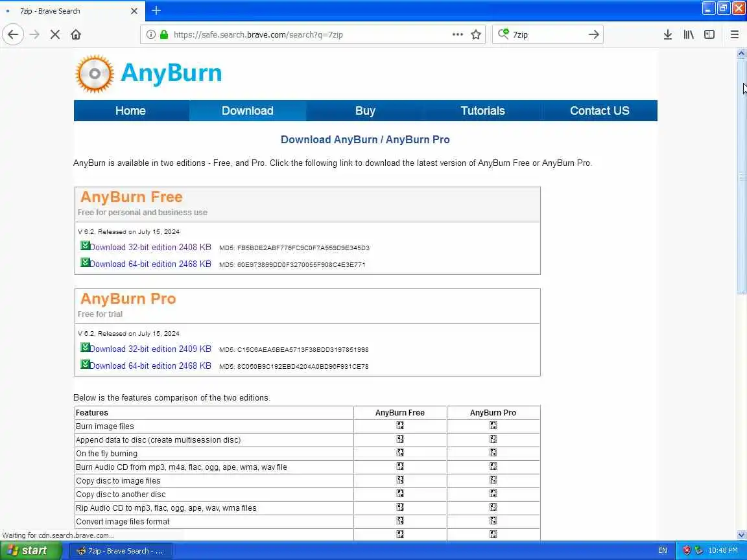This screenshot has height=560, width=747.
Task: Open the Library bookshelf icon
Action: point(689,34)
